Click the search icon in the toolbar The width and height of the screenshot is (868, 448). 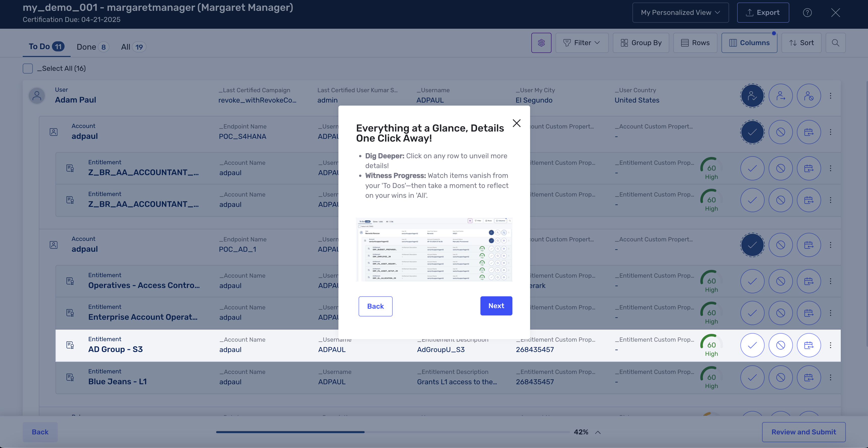pyautogui.click(x=836, y=43)
